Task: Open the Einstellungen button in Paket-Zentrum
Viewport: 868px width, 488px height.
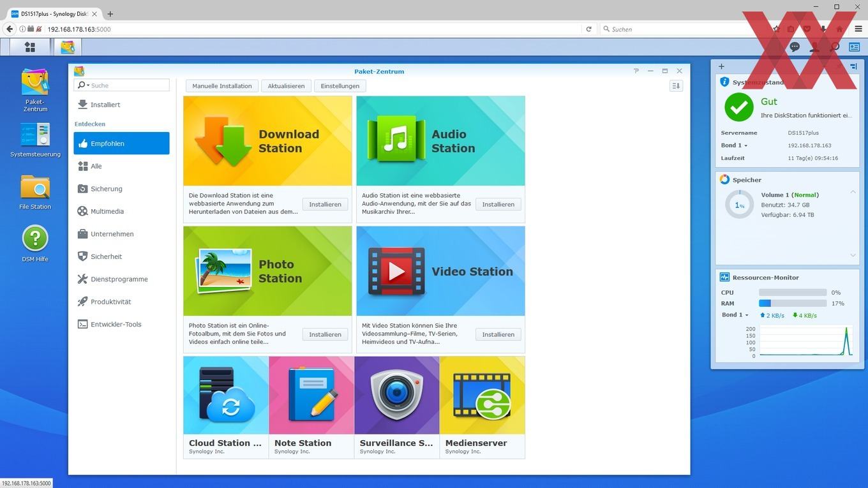Action: [x=340, y=85]
